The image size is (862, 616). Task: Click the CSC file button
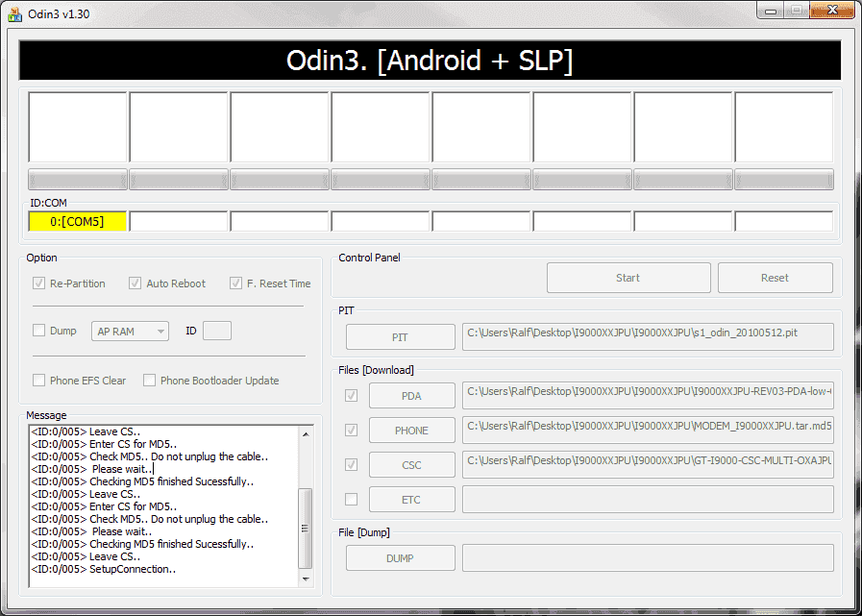[411, 465]
